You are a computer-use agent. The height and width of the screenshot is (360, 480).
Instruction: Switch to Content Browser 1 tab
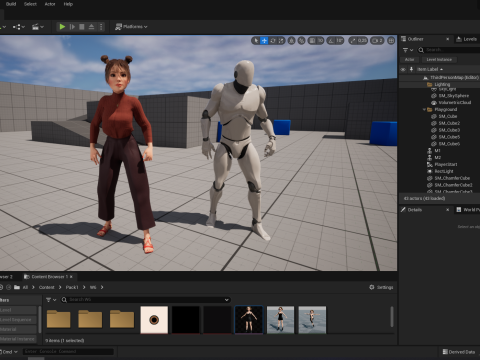(x=49, y=277)
